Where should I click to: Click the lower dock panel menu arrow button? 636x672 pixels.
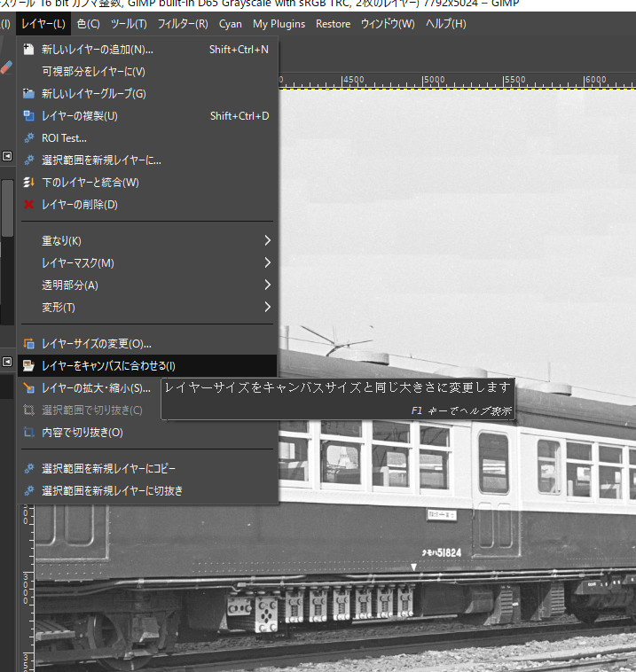click(x=7, y=362)
